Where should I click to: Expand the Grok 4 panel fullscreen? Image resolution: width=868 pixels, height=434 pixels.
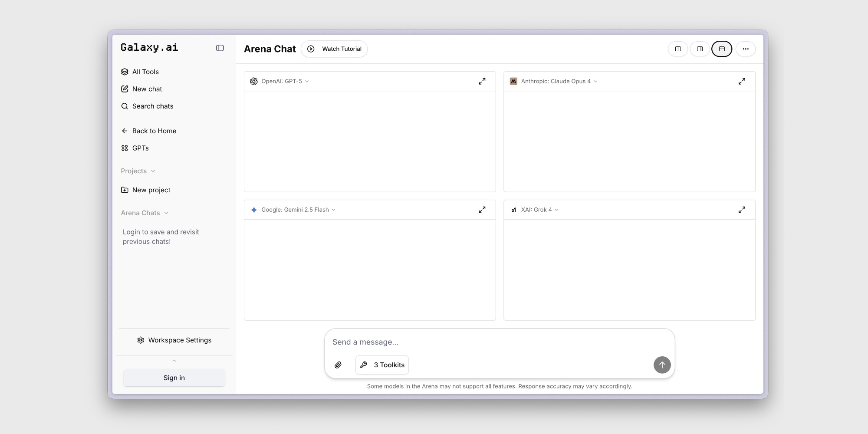pyautogui.click(x=742, y=210)
